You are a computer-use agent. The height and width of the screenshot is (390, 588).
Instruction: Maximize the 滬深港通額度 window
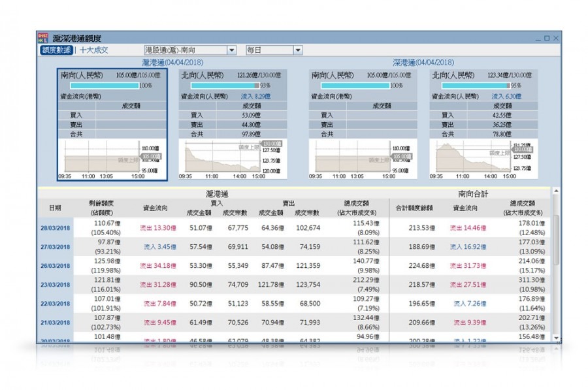(x=547, y=39)
